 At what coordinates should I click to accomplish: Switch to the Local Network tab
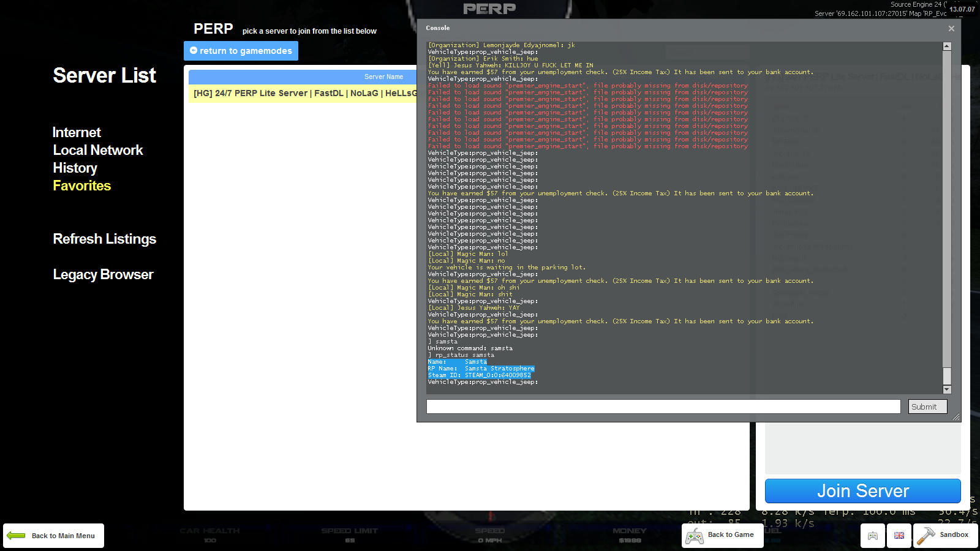[98, 150]
